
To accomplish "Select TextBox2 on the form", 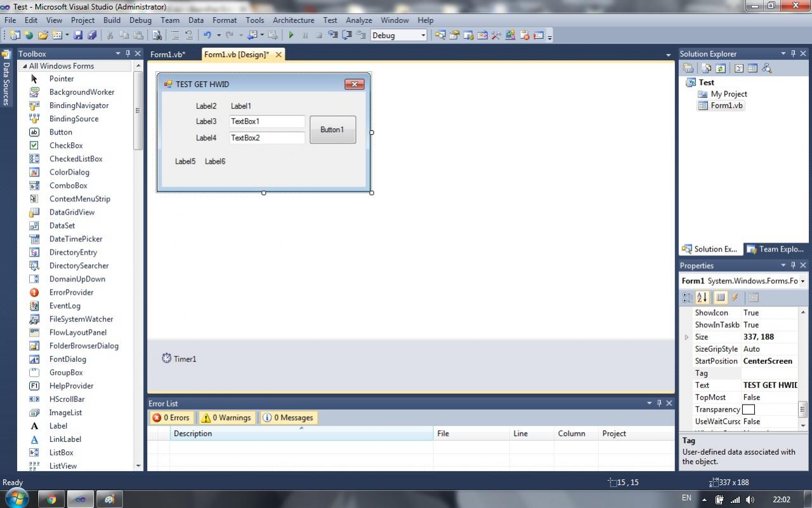I will (x=267, y=138).
